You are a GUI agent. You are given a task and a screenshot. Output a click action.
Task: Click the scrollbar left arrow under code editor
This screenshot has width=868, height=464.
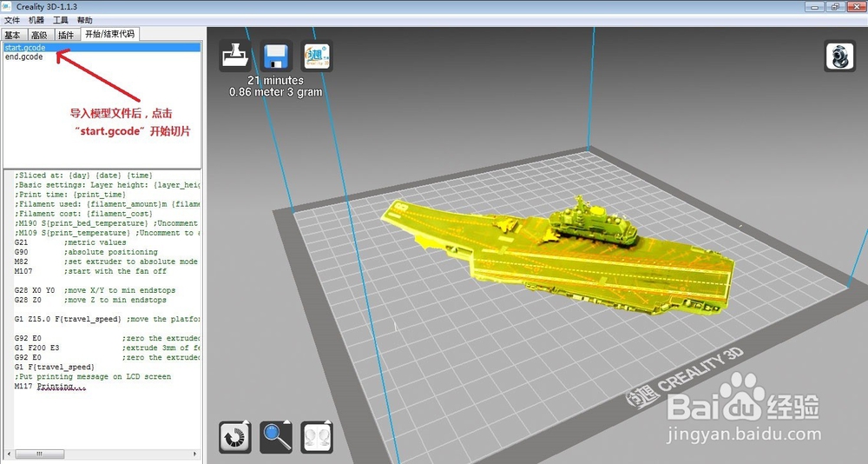click(8, 454)
